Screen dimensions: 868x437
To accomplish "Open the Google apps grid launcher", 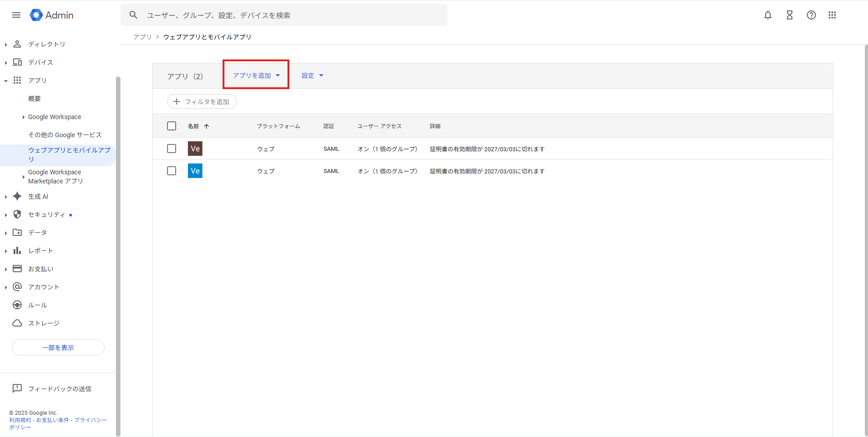I will tap(832, 15).
